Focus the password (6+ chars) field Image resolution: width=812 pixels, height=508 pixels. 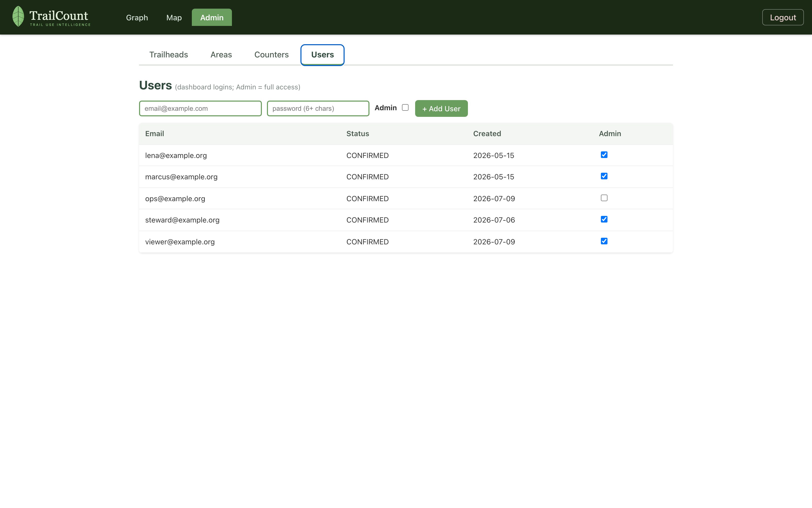click(318, 108)
